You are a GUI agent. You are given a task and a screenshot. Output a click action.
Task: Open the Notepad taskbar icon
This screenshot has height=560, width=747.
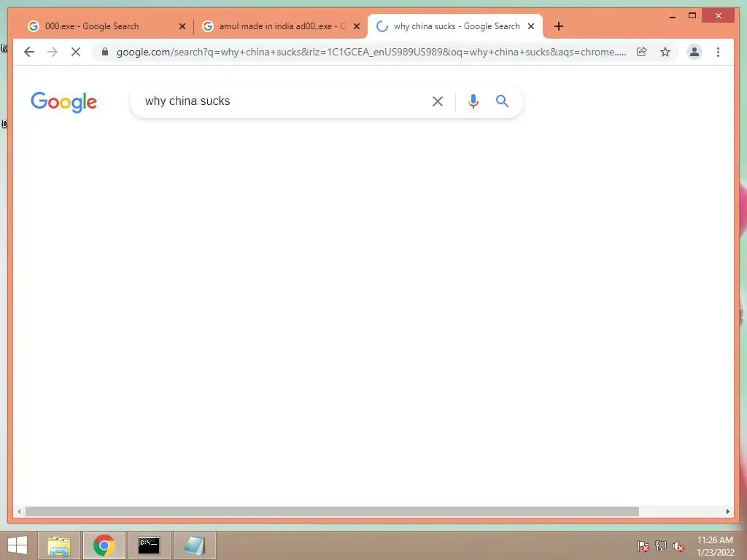point(194,545)
